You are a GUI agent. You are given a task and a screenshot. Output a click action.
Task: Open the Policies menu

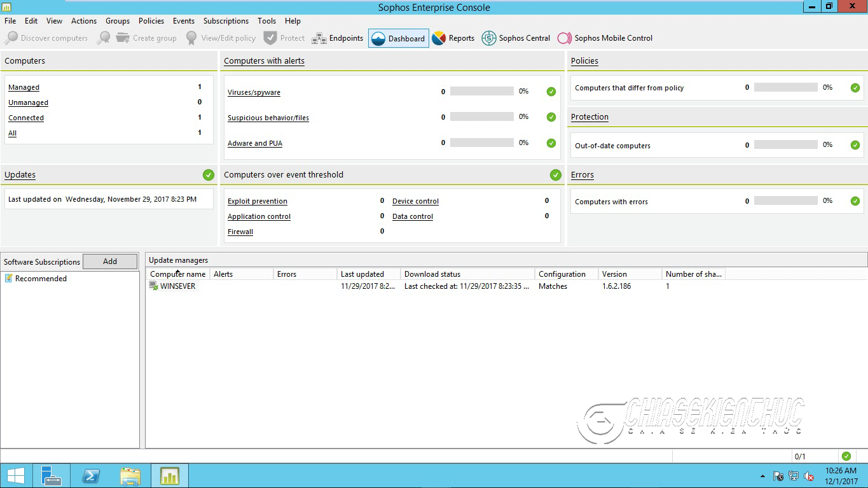[151, 21]
